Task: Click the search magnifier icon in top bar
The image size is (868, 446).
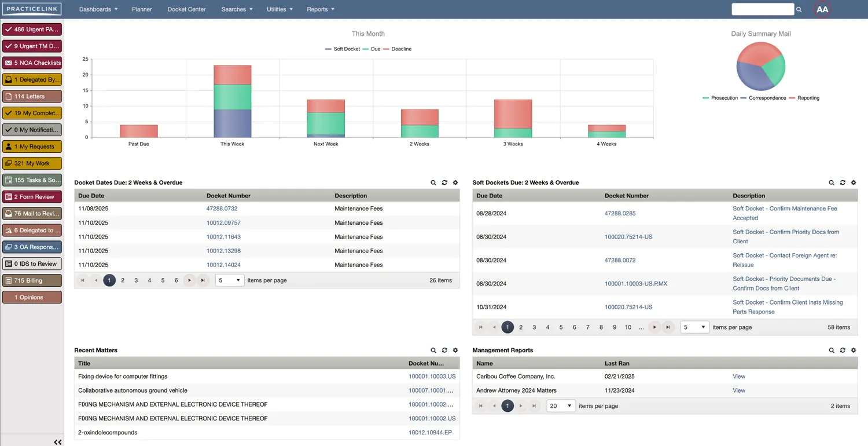Action: coord(799,9)
